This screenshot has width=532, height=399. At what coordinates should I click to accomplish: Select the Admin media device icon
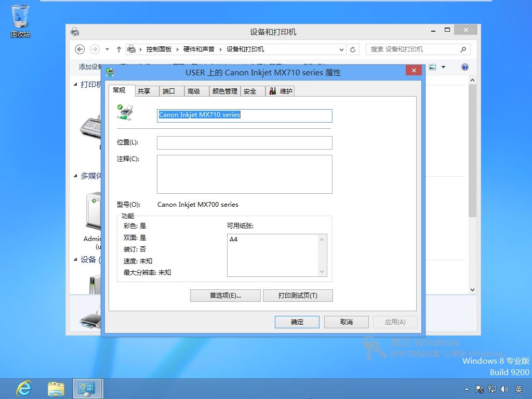point(94,211)
